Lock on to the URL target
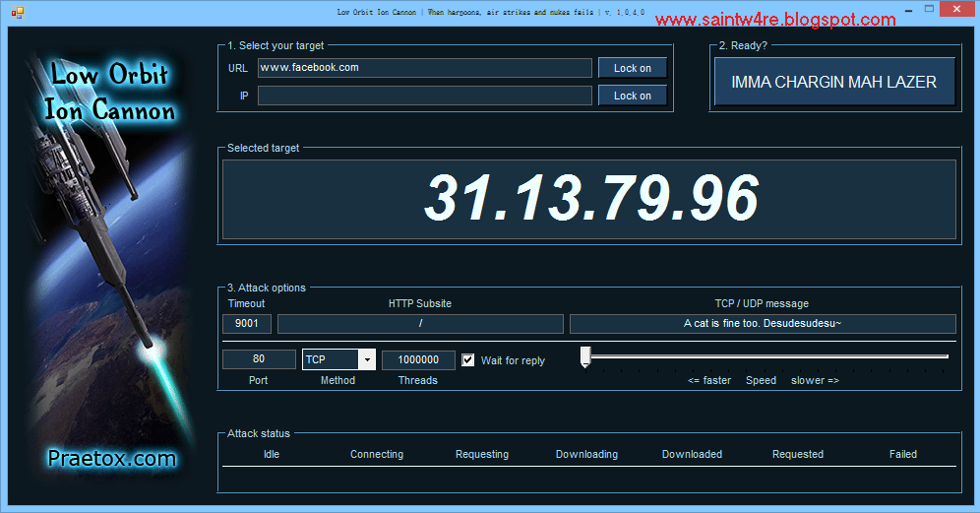The width and height of the screenshot is (980, 513). tap(632, 68)
